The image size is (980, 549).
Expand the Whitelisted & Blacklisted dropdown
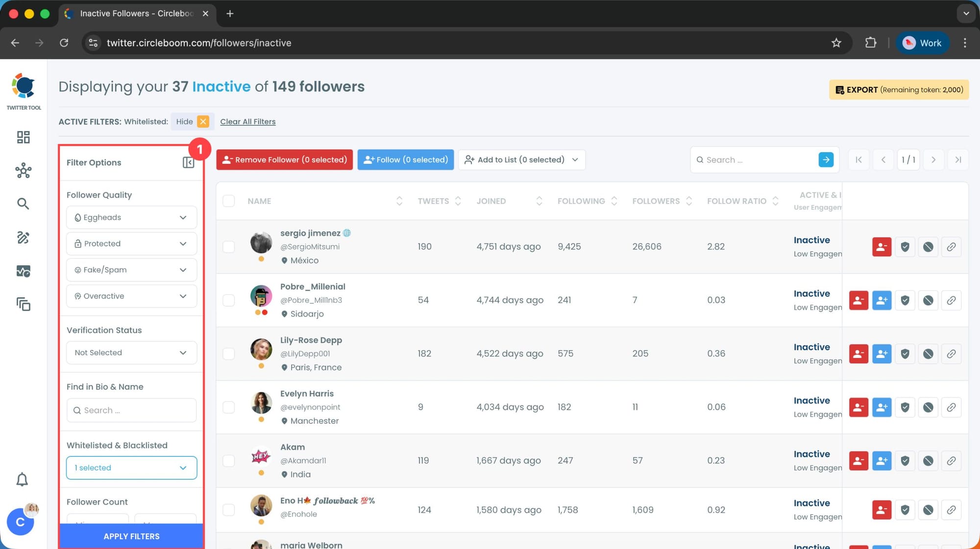click(x=131, y=468)
